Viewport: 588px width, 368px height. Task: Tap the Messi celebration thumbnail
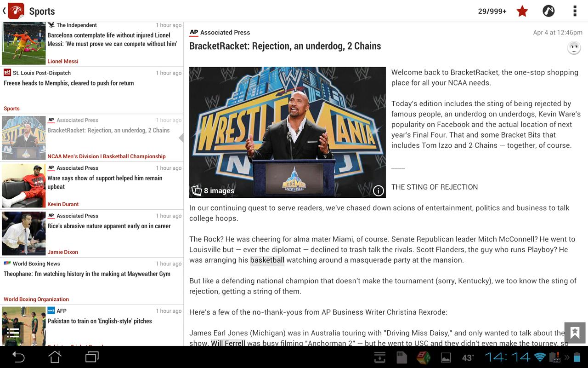pos(24,43)
